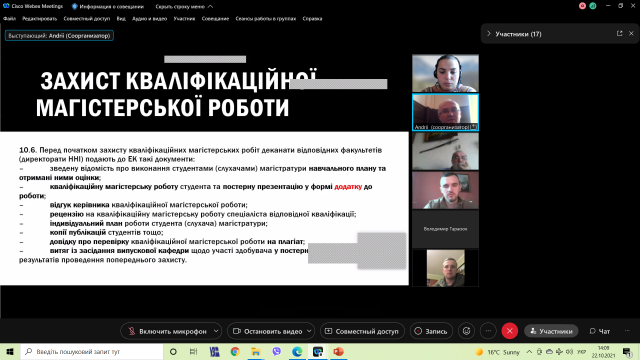The width and height of the screenshot is (640, 360).
Task: Open the Совместный доступ menu in menu bar
Action: pyautogui.click(x=87, y=18)
